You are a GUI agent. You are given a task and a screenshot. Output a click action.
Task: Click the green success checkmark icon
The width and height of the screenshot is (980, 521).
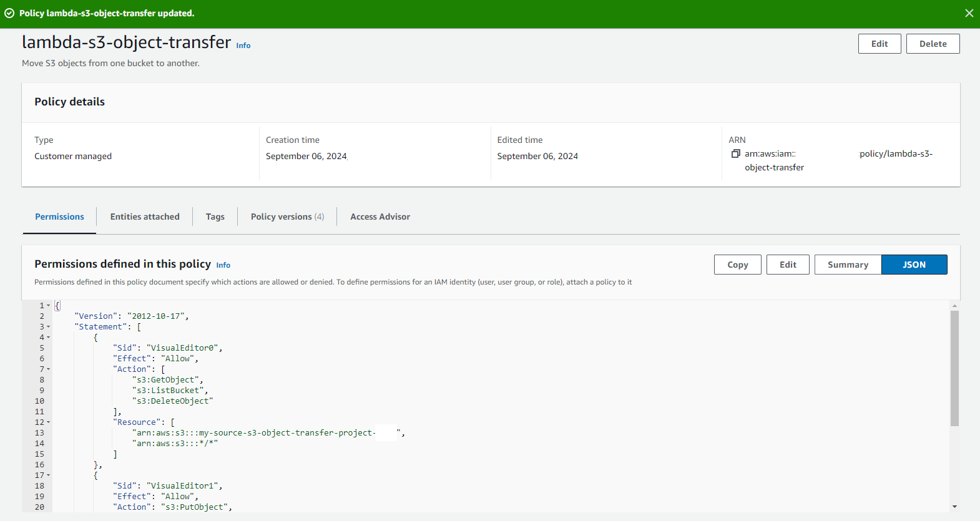9,13
